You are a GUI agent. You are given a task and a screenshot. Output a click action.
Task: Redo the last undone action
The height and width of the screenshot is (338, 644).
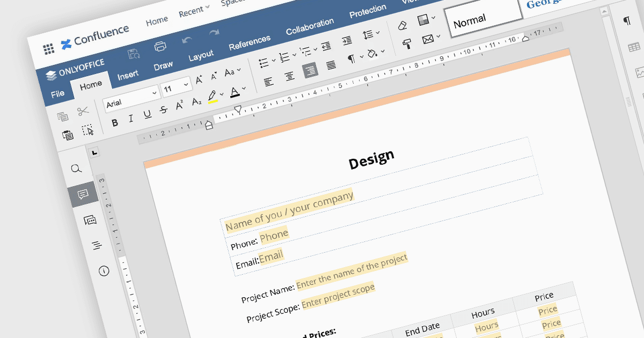(x=214, y=33)
